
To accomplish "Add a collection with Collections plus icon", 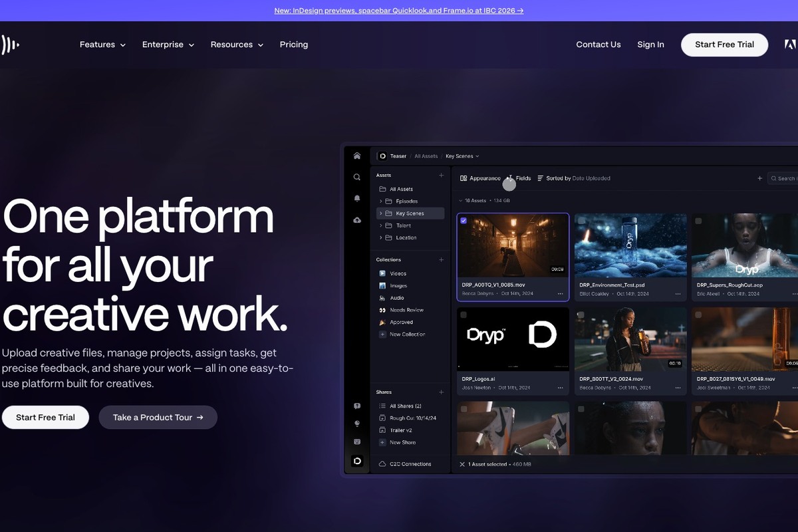I will click(441, 260).
